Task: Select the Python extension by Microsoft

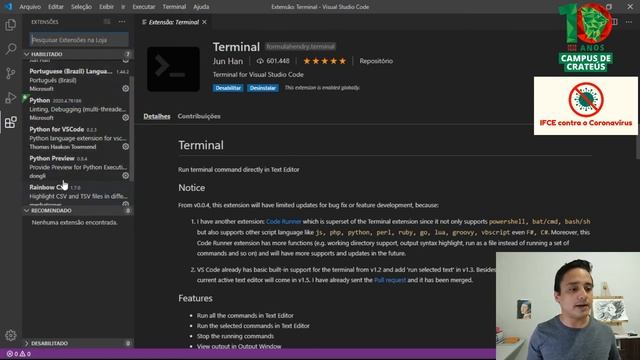Action: [78, 109]
